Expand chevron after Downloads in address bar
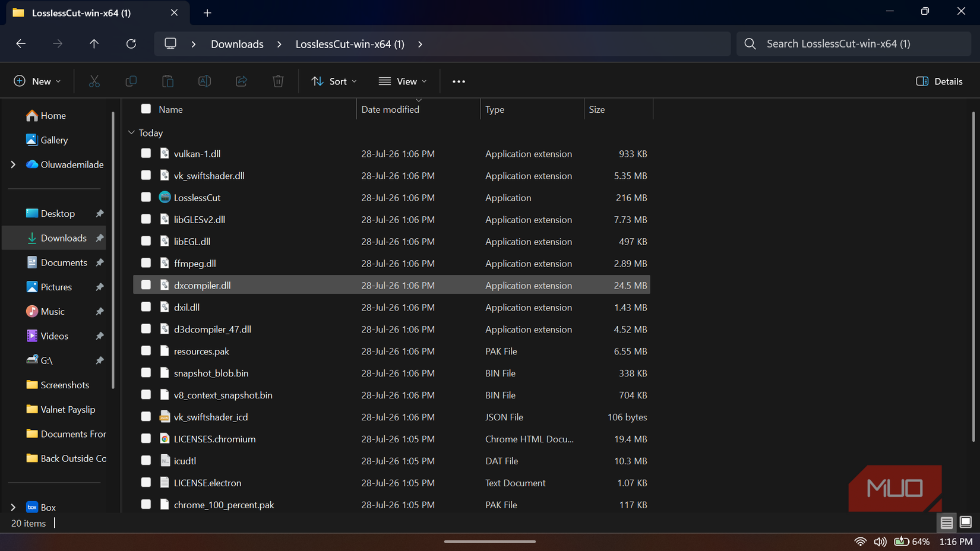980x551 pixels. click(x=279, y=45)
